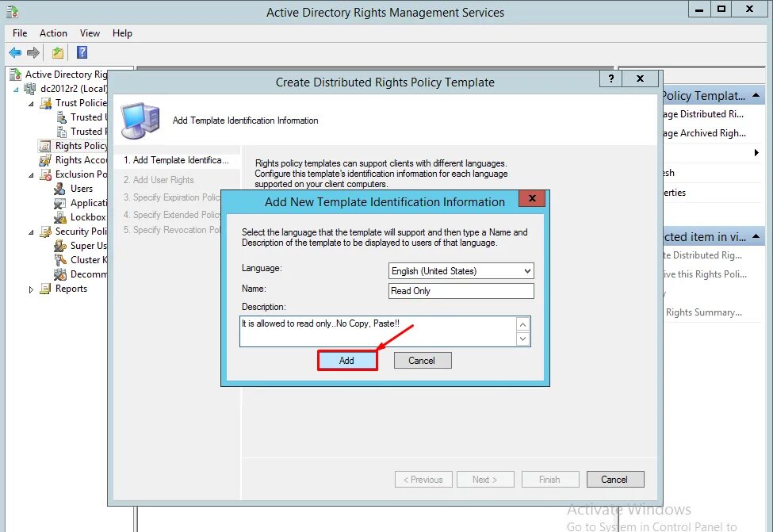773x532 pixels.
Task: Collapse the dc2012r2 (Local) tree node
Action: (x=17, y=90)
